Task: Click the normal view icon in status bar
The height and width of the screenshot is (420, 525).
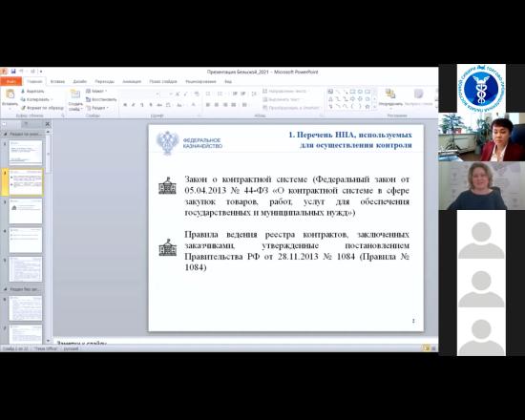Action: [427, 348]
